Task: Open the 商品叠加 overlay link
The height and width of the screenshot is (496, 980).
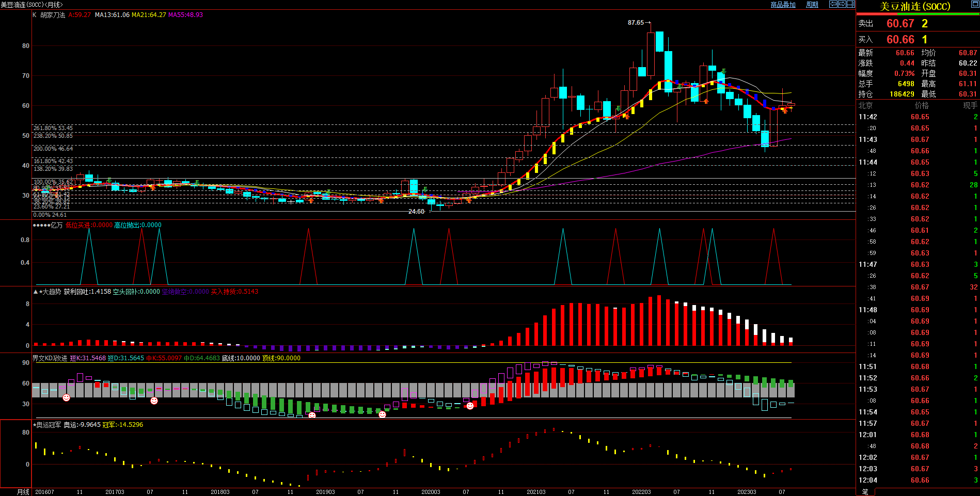Action: 783,5
